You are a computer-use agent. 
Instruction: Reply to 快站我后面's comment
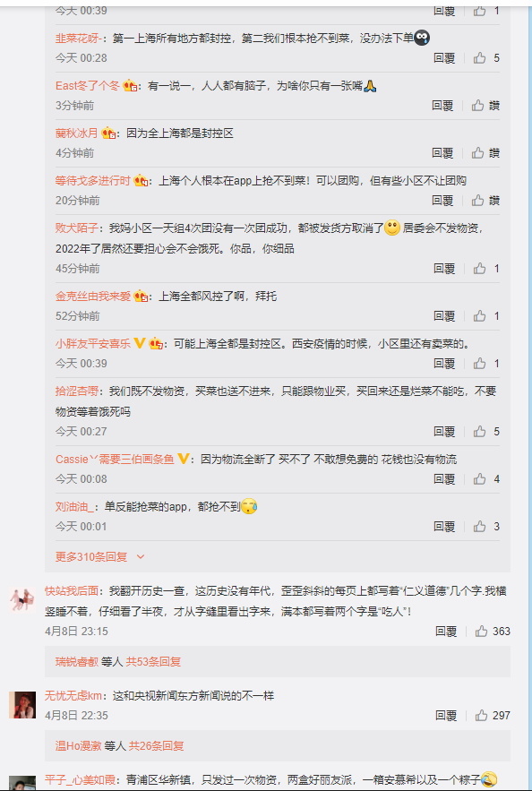pos(446,631)
